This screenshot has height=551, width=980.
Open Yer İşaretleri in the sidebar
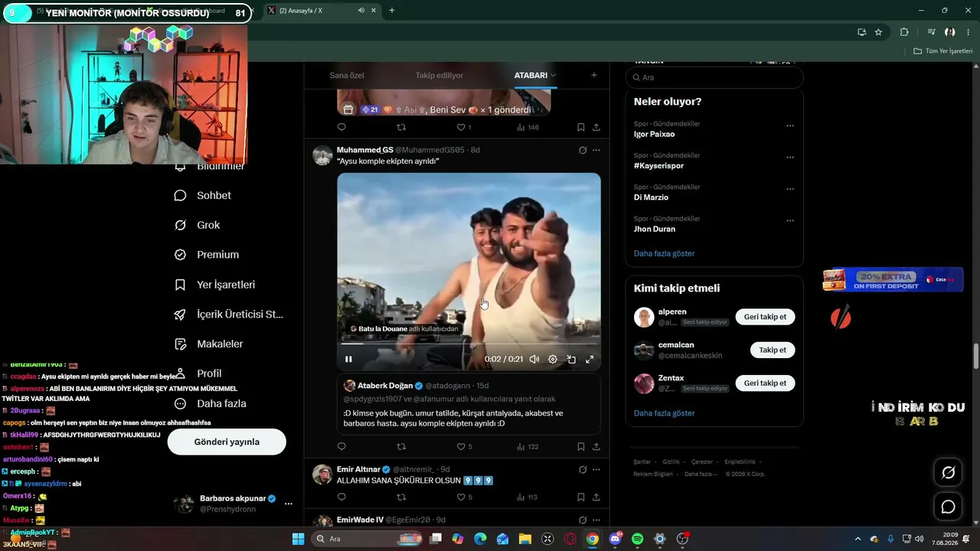coord(215,285)
